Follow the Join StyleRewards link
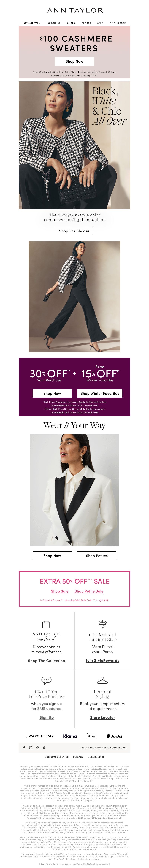The image size is (149, 868). [102, 660]
